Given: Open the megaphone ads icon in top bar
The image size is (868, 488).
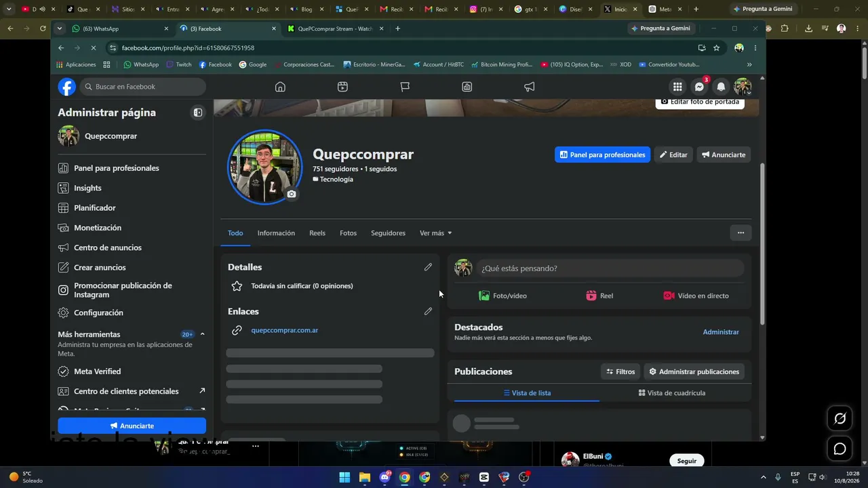Looking at the screenshot, I should pos(530,87).
